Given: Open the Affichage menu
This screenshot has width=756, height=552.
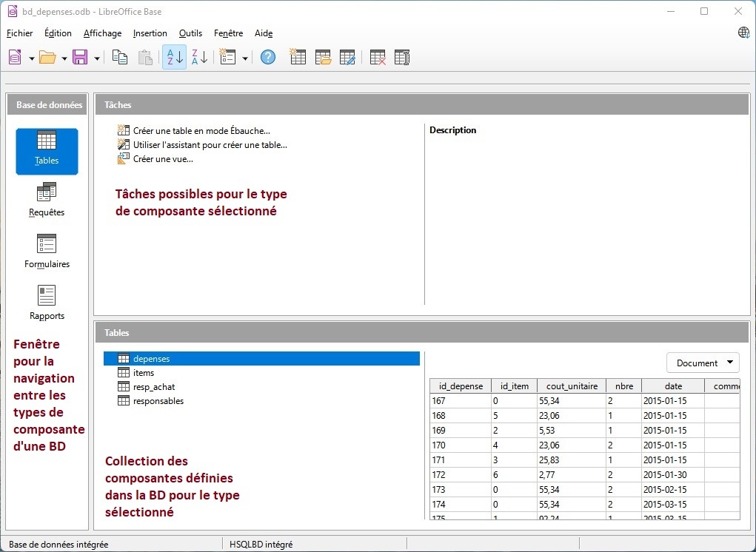Looking at the screenshot, I should (102, 33).
